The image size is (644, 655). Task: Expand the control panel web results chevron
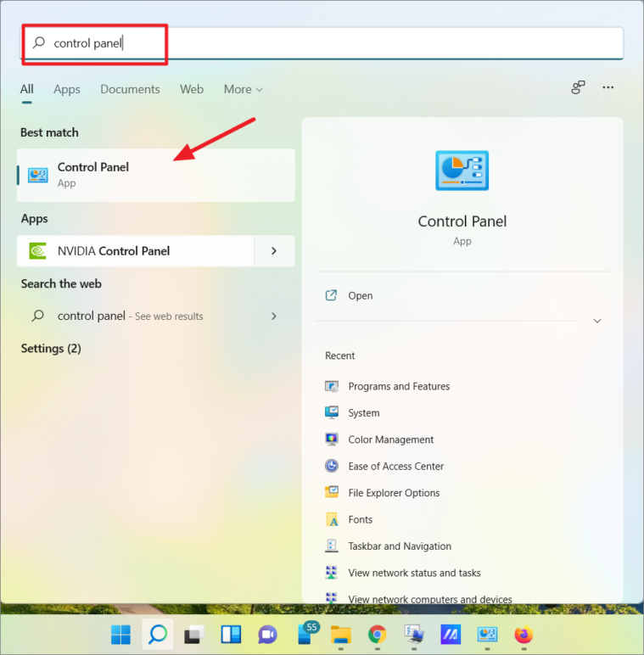(x=274, y=316)
